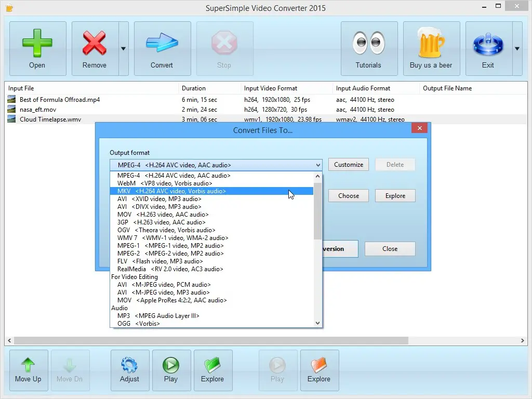This screenshot has width=532, height=399.
Task: Click the Output File Name column header
Action: tap(473, 88)
